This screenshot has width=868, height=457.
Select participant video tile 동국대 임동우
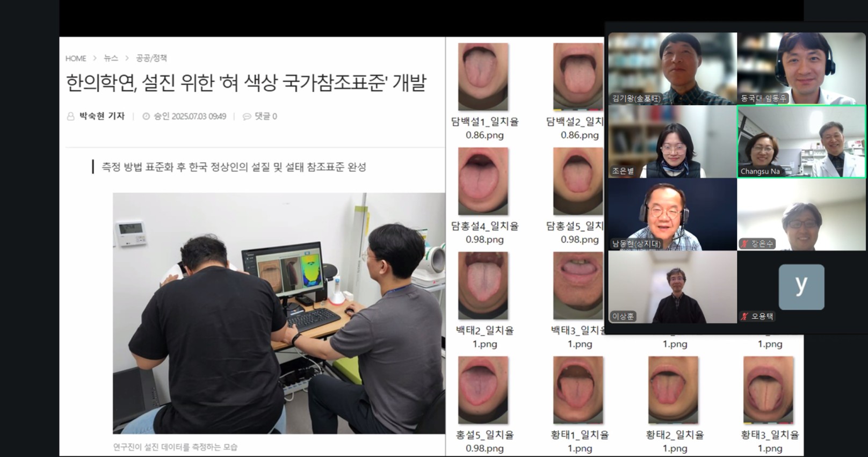801,69
